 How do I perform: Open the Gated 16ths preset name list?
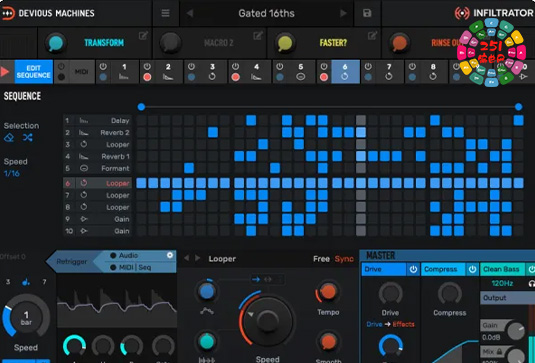(x=266, y=13)
